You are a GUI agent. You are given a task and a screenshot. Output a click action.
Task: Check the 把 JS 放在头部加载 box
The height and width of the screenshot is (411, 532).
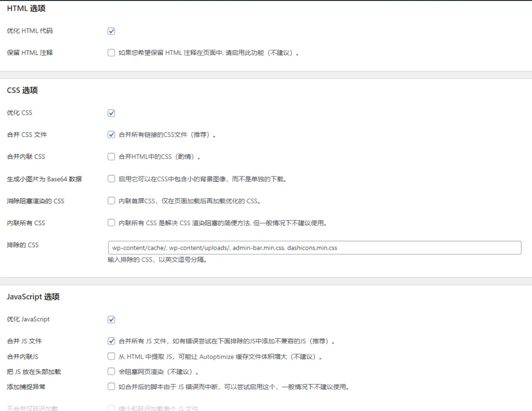coord(111,372)
